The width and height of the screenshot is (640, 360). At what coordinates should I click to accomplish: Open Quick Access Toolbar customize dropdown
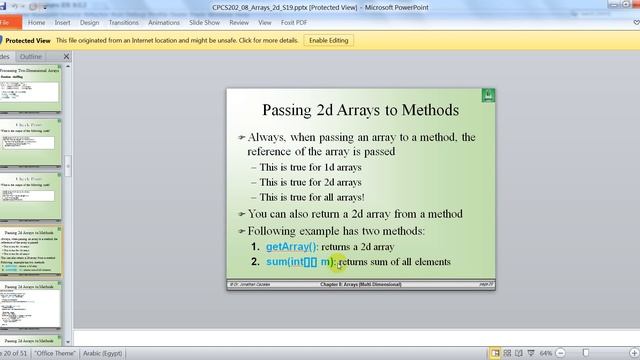coord(45,7)
